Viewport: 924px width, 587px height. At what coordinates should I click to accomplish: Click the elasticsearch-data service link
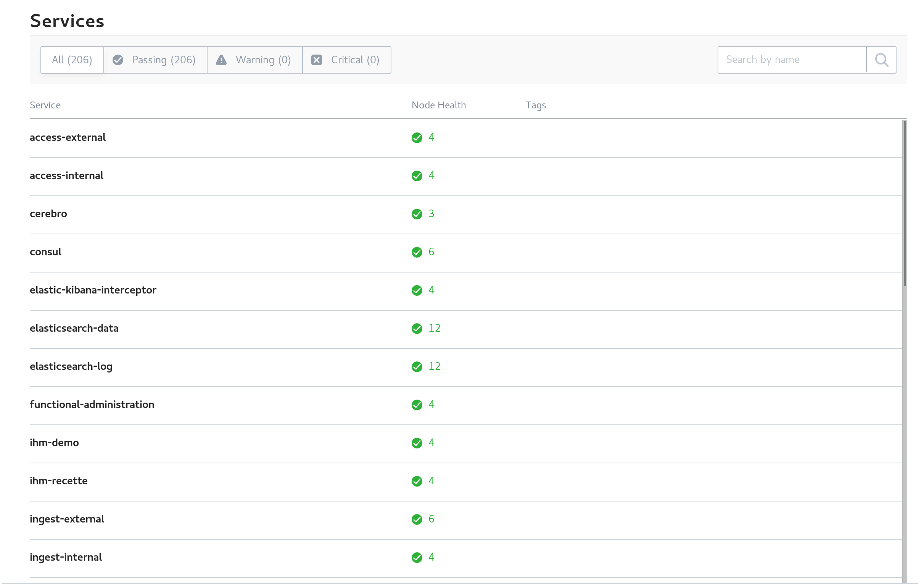click(x=75, y=328)
